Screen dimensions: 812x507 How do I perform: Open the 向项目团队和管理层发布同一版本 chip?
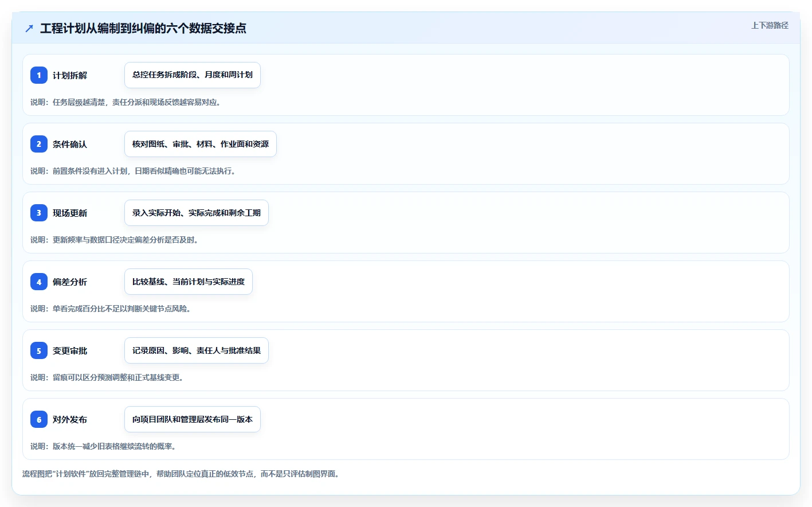(x=193, y=419)
